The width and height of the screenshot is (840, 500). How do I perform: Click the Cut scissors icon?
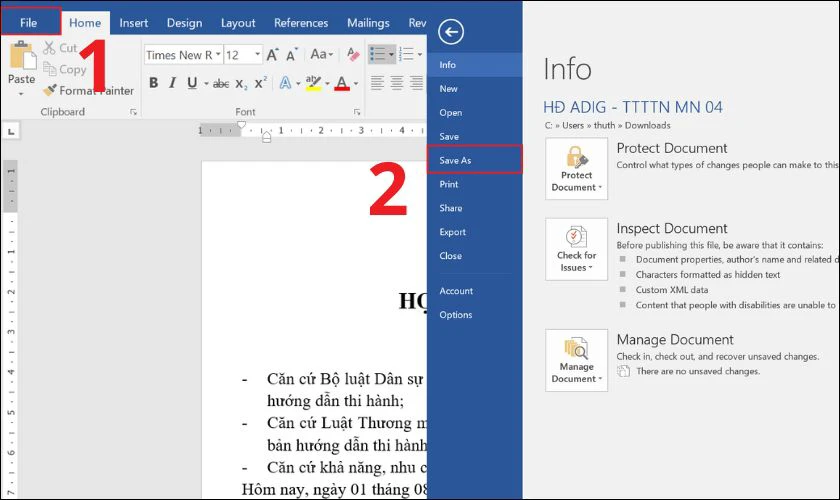coord(49,48)
